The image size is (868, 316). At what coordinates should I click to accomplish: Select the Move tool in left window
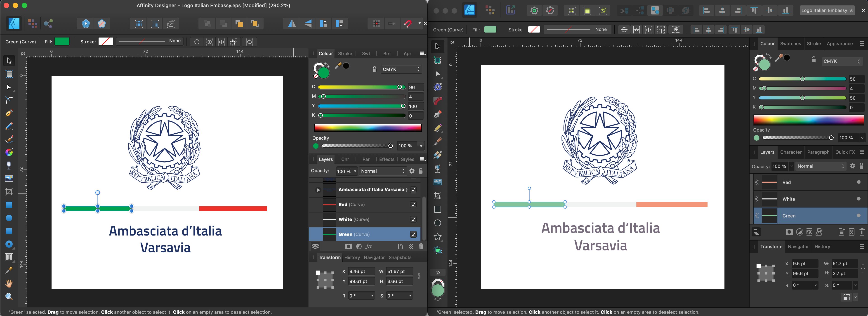[x=9, y=61]
